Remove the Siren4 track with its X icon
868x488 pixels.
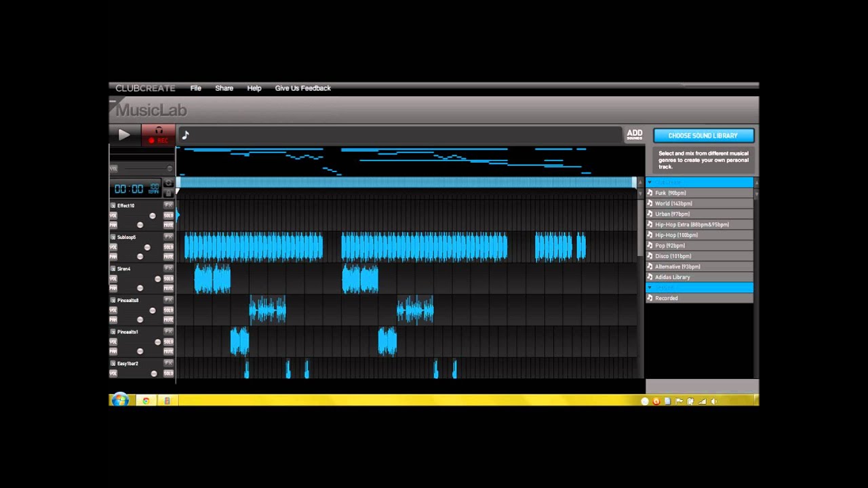point(113,268)
